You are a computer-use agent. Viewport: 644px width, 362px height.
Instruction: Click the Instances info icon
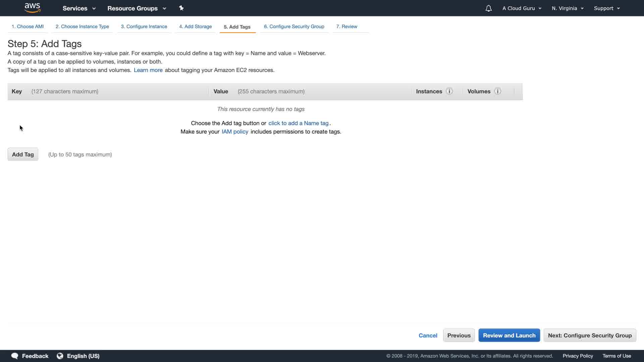tap(449, 91)
